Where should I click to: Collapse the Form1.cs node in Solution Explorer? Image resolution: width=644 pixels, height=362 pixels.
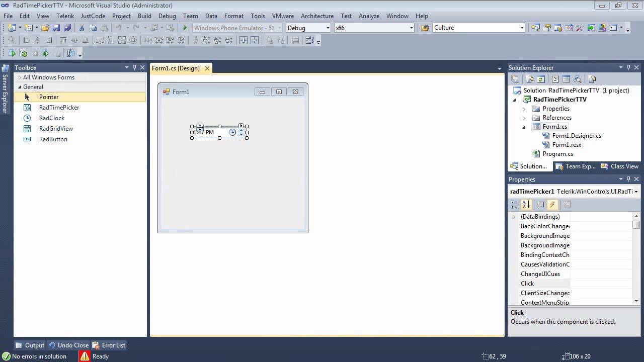click(x=524, y=127)
